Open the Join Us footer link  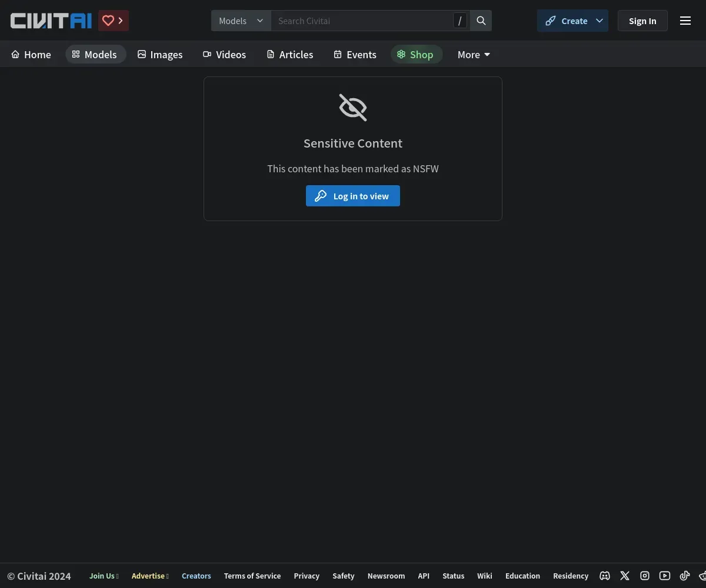104,576
